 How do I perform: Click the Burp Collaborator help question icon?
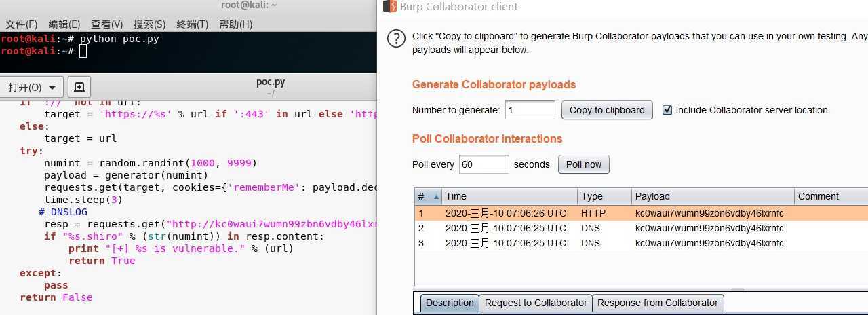pos(395,39)
